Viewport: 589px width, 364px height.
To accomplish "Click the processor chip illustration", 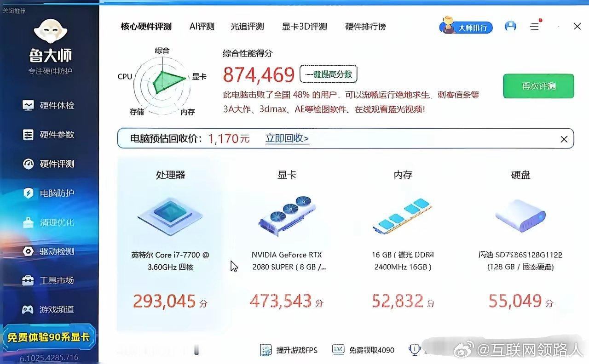I will 170,216.
